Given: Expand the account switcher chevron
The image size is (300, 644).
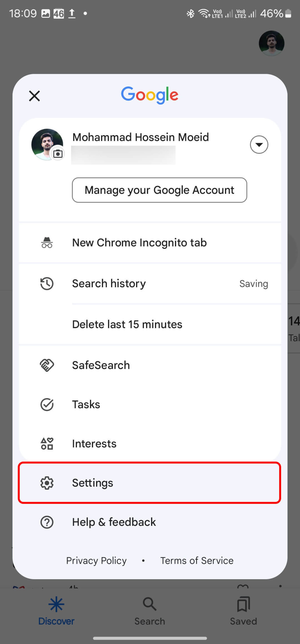Looking at the screenshot, I should 259,145.
